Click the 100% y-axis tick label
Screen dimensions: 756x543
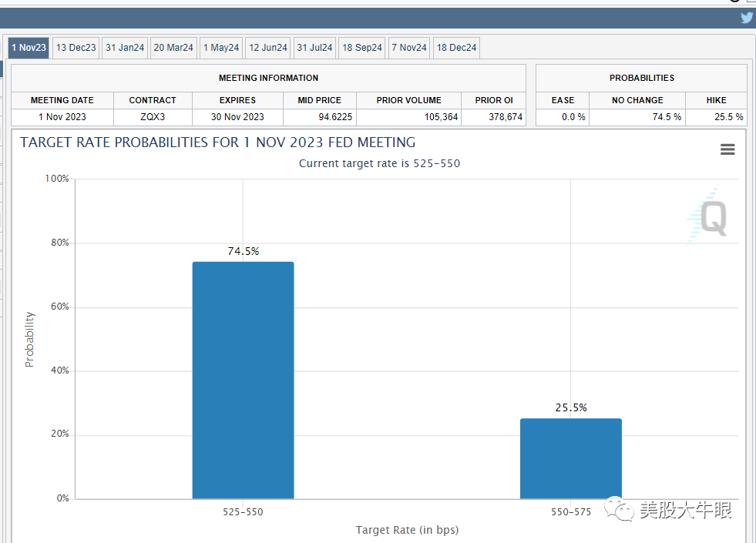coord(57,179)
